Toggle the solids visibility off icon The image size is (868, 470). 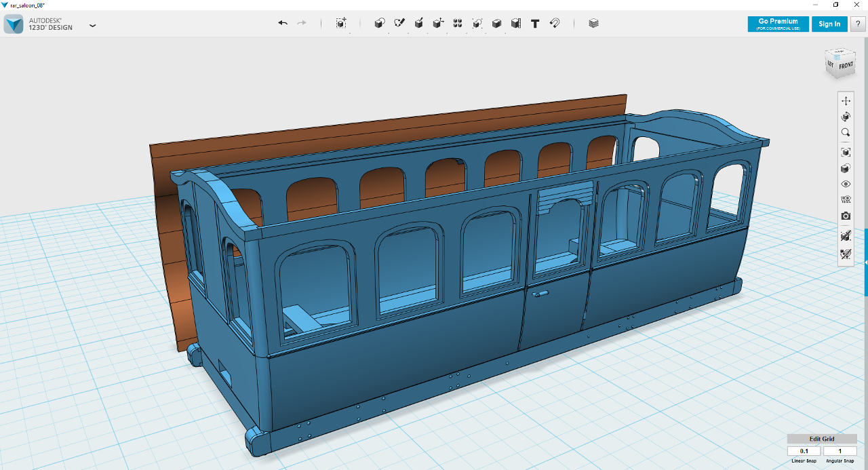pyautogui.click(x=846, y=236)
